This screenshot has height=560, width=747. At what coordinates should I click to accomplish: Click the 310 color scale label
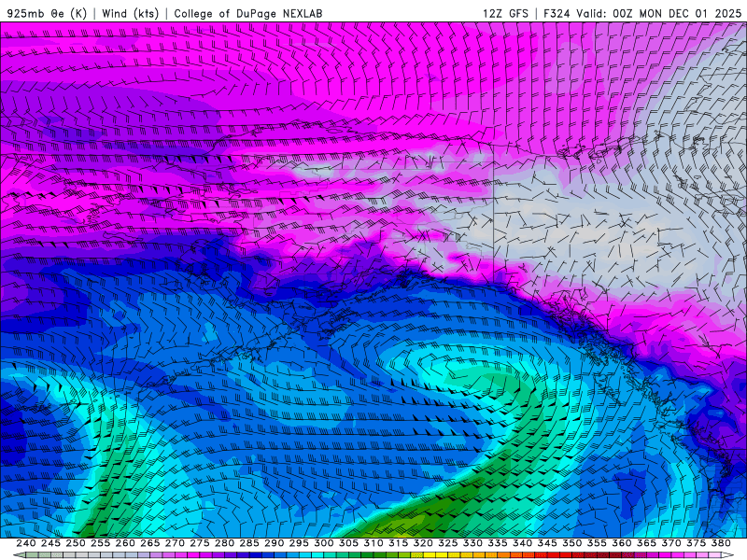(x=373, y=543)
